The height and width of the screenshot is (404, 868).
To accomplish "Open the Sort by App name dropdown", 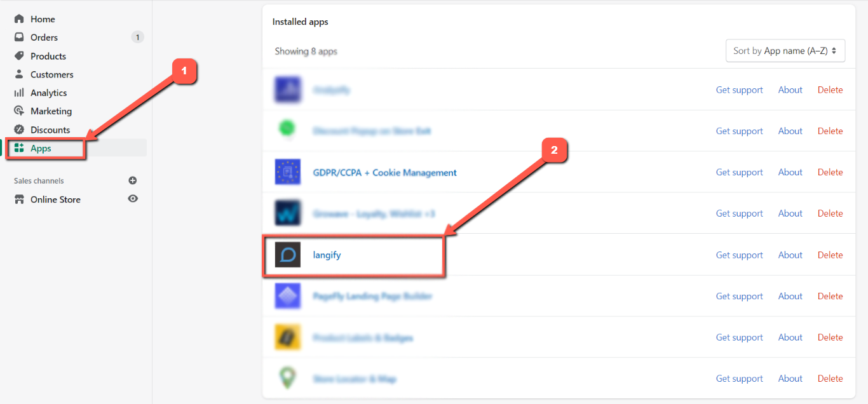I will (x=785, y=51).
